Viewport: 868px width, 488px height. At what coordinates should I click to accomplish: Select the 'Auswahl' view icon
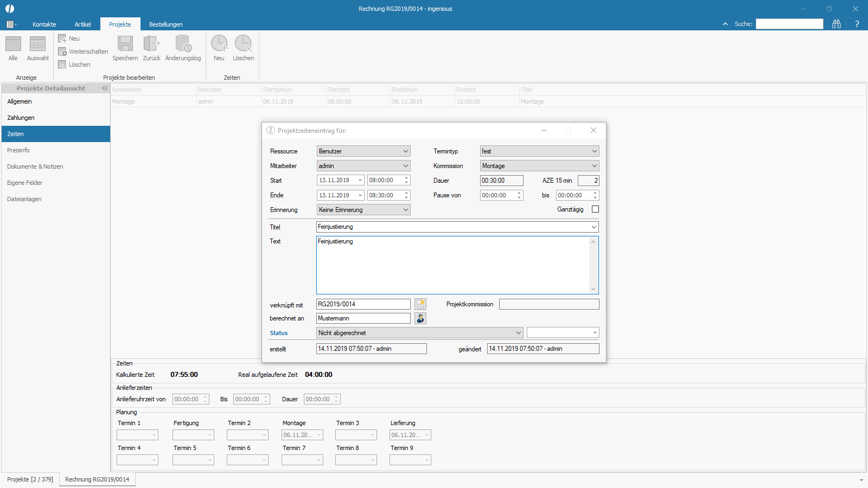[x=37, y=48]
